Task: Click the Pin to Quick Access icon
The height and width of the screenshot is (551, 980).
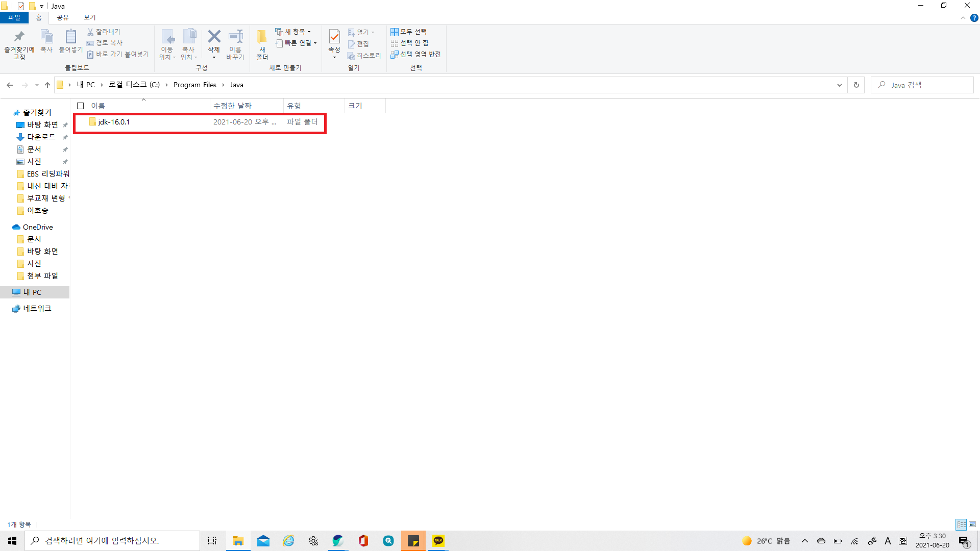Action: (x=19, y=37)
